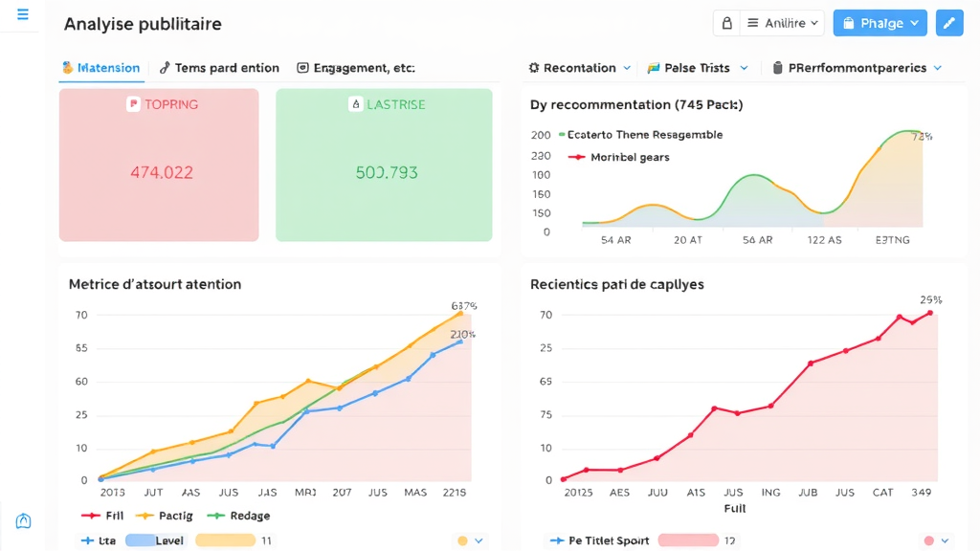Screen dimensions: 980x551
Task: Open the hamburger menu in the sidebar
Action: (23, 15)
